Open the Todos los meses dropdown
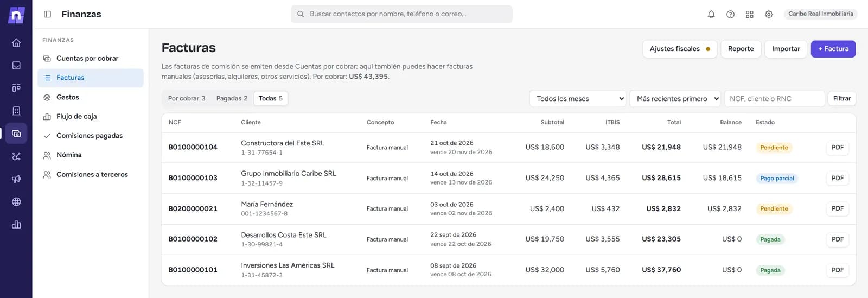 [x=578, y=99]
